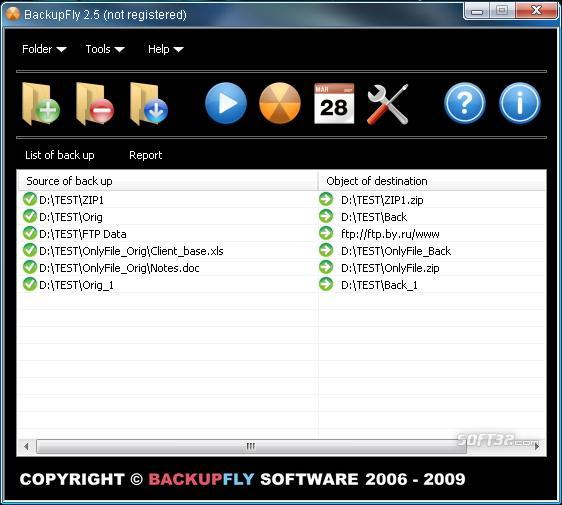Viewport: 562px width, 505px height.
Task: Toggle green check for D:\TEST\Orig_1
Action: (30, 285)
